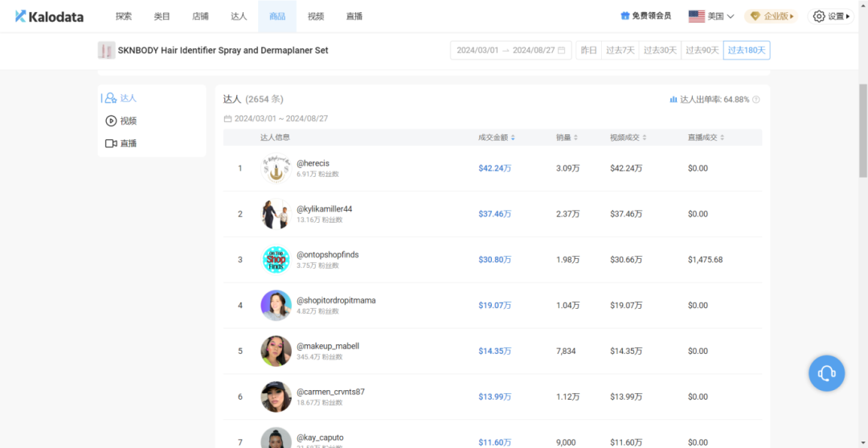Open @makeup_mabell creator profile
This screenshot has width=868, height=448.
[328, 346]
